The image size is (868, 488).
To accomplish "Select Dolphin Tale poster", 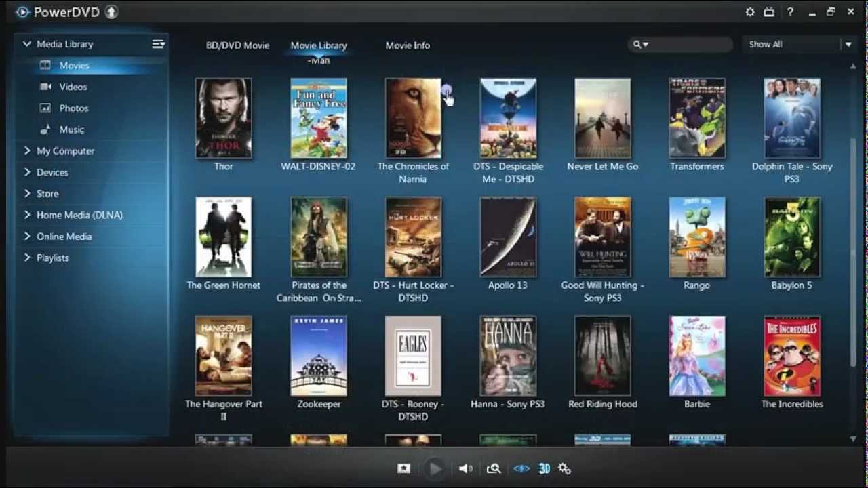I will coord(792,118).
